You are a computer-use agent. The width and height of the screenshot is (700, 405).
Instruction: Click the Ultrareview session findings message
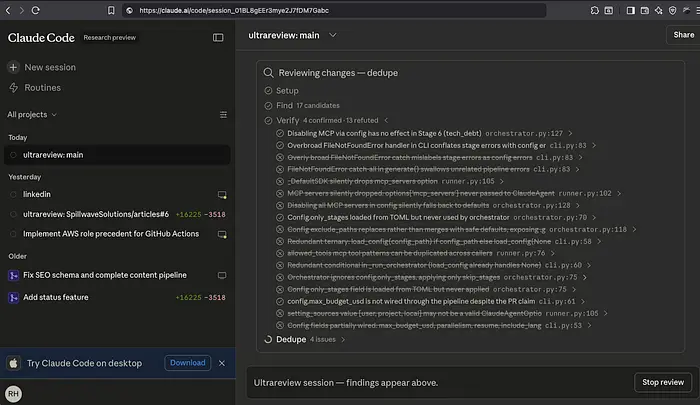tap(346, 383)
